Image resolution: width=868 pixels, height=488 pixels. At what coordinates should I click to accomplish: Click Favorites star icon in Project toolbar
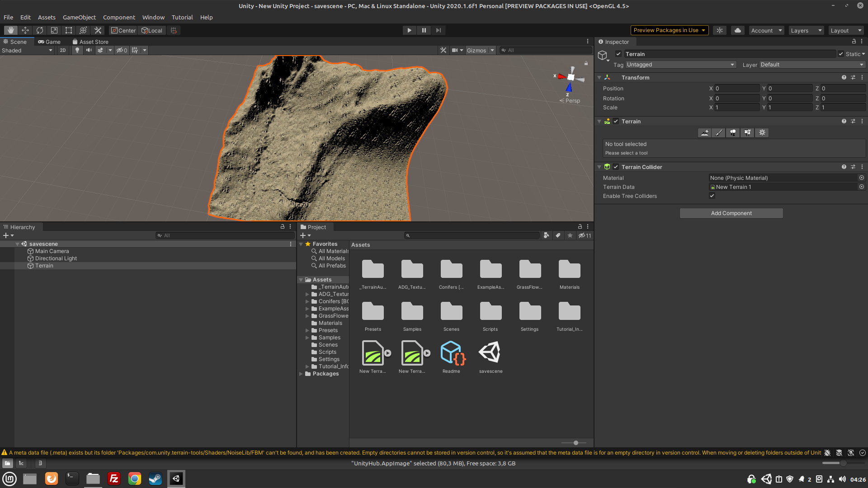pos(570,235)
